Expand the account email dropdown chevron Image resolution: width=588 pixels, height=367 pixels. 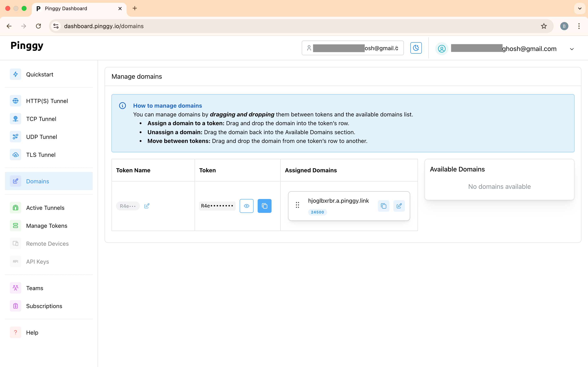click(x=572, y=49)
